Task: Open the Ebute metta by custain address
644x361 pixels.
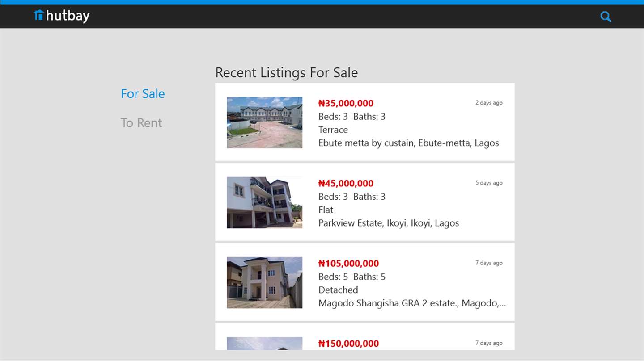Action: pos(408,143)
